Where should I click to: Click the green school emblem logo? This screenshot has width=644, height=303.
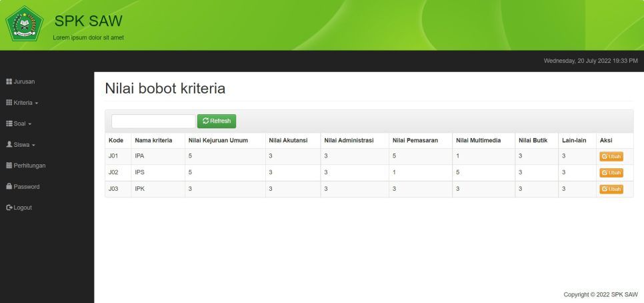(24, 24)
